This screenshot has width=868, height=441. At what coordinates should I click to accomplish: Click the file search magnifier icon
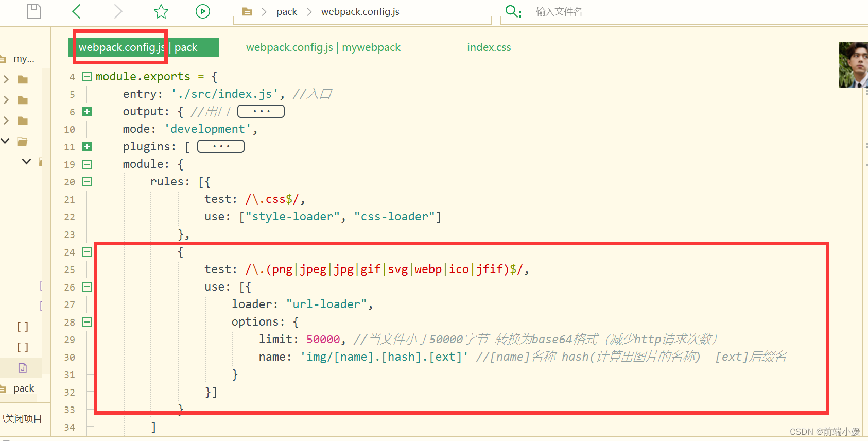pyautogui.click(x=513, y=11)
